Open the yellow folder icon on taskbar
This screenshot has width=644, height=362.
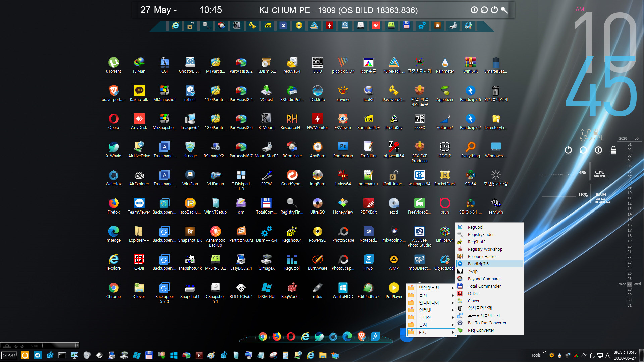323,355
